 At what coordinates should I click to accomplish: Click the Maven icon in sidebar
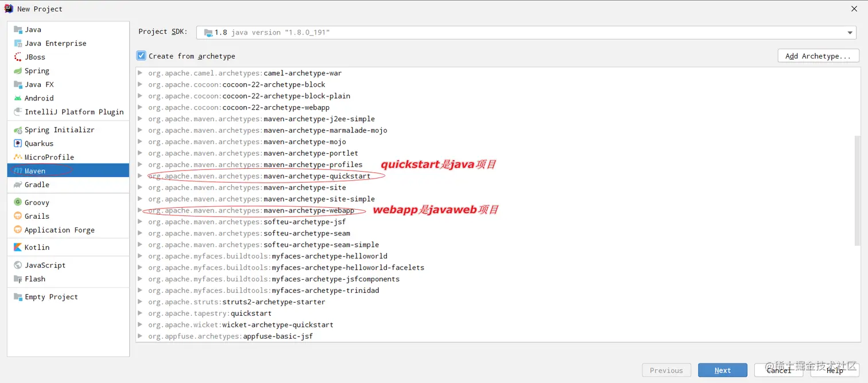coord(18,171)
